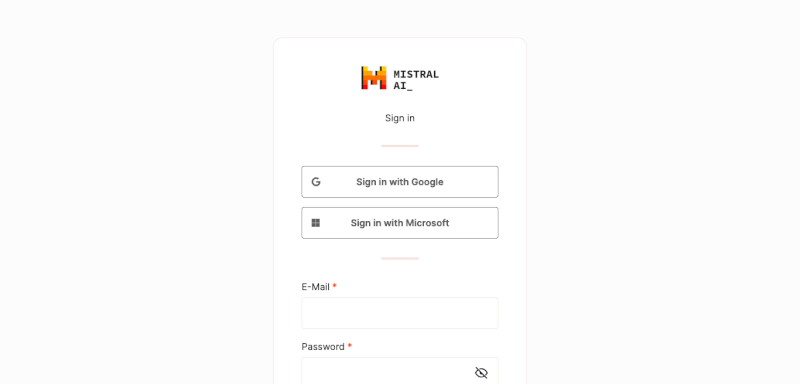Click the word Google in the button
This screenshot has width=800, height=384.
click(428, 182)
